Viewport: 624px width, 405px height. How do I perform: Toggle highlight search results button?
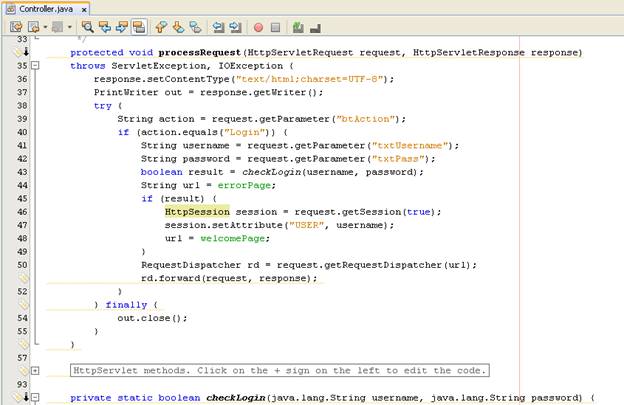click(139, 27)
